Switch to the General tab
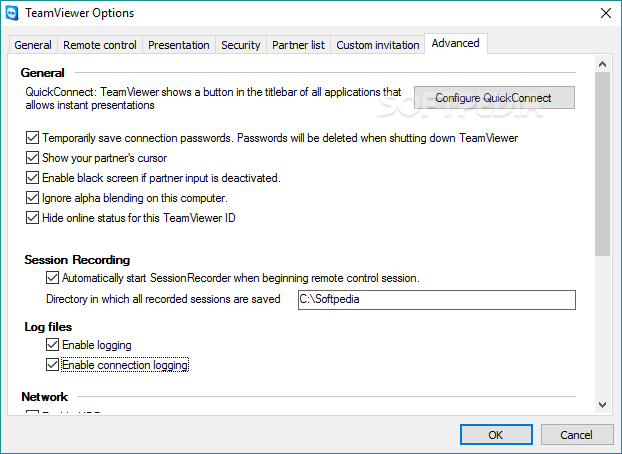Screen dimensions: 622x454 pos(33,45)
